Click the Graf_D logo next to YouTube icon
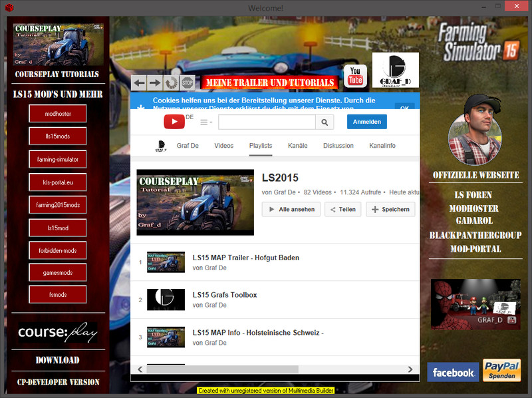Image resolution: width=532 pixels, height=398 pixels. coord(395,71)
